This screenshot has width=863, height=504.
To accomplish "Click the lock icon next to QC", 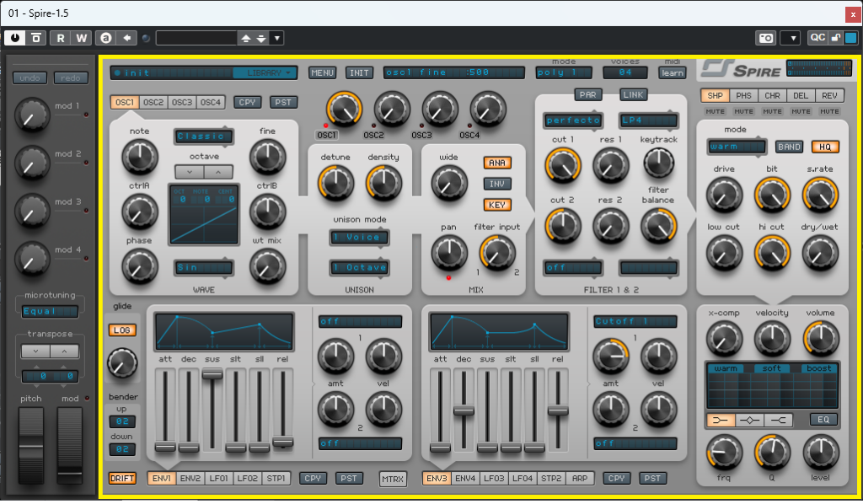I will (x=836, y=38).
